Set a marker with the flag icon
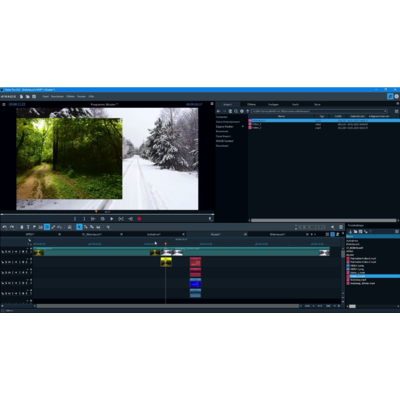 coord(34,227)
